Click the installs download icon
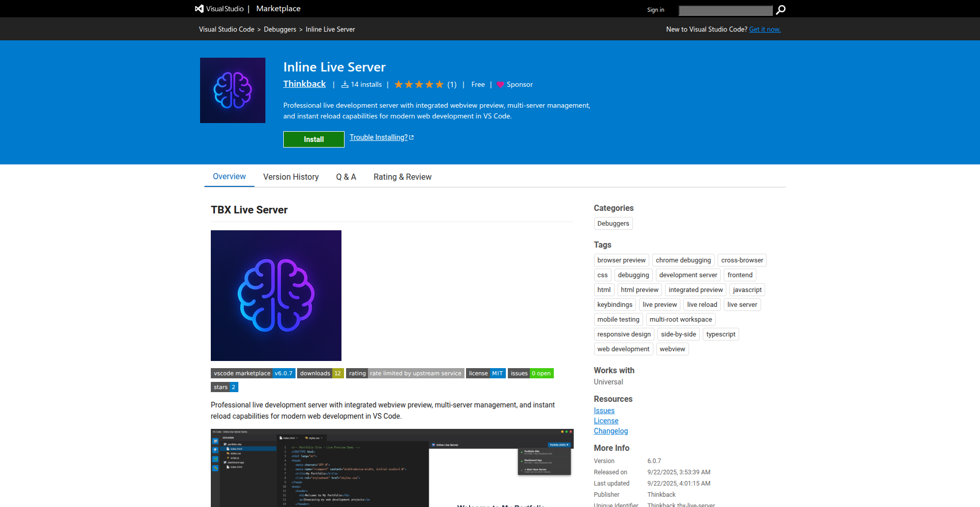Viewport: 980px width, 507px height. point(345,84)
